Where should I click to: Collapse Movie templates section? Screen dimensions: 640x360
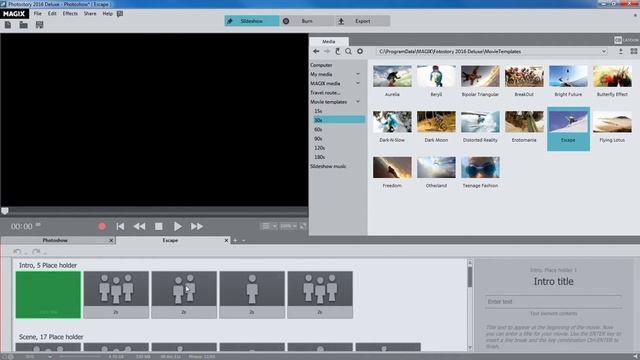(x=358, y=102)
